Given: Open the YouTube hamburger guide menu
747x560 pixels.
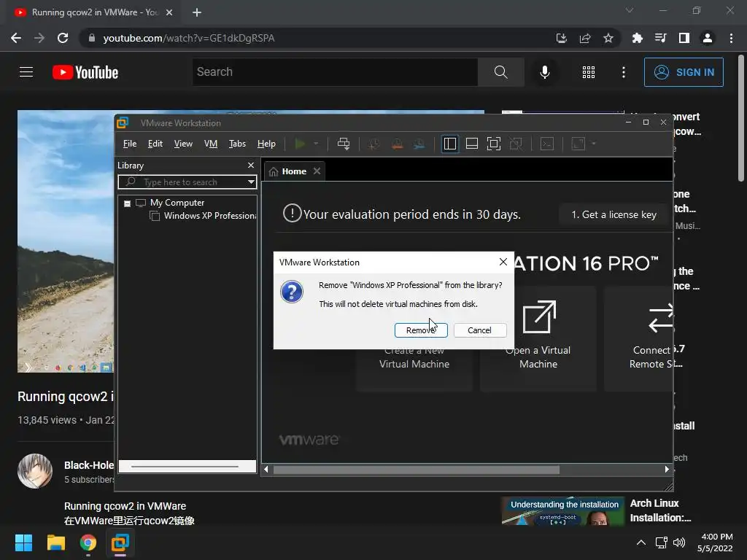Looking at the screenshot, I should point(26,72).
